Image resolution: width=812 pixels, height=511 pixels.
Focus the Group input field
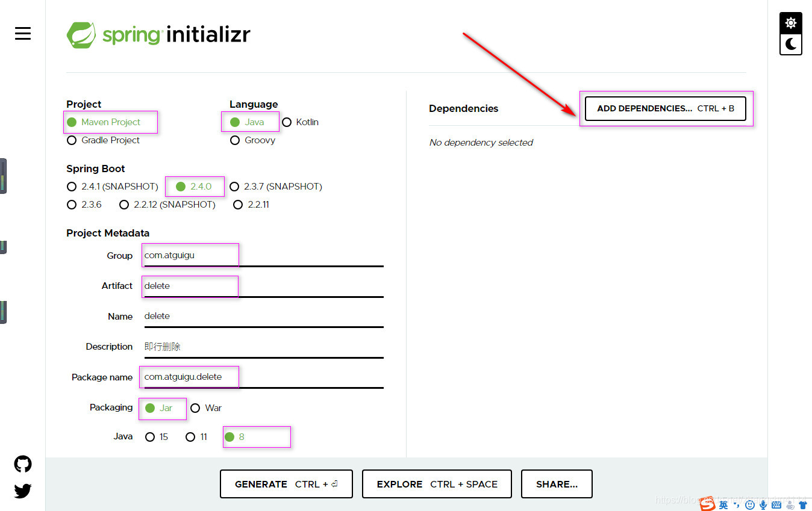pyautogui.click(x=264, y=256)
